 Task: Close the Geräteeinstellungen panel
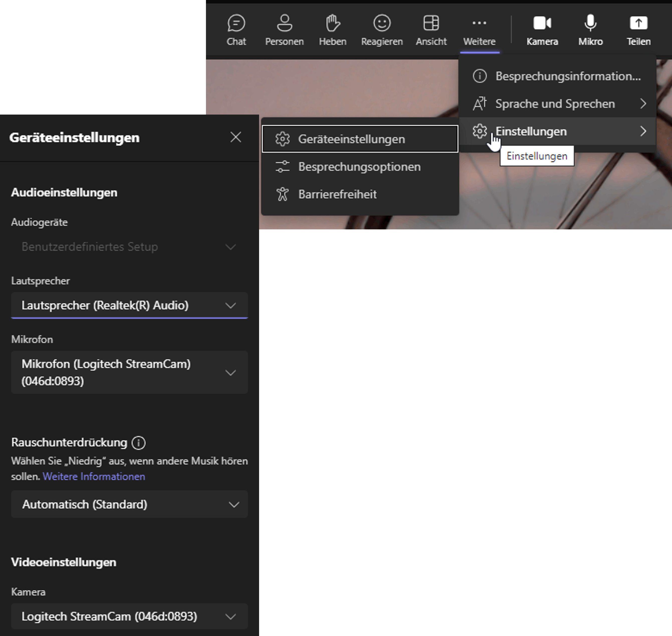tap(236, 137)
